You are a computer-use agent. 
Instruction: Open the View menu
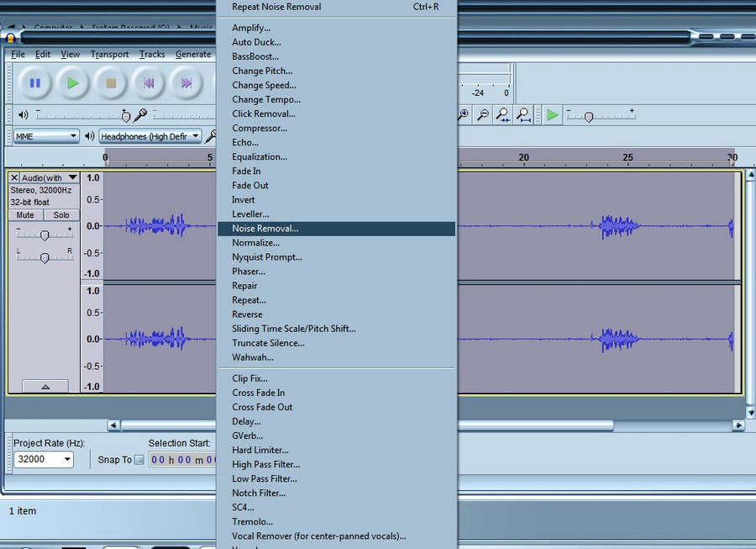click(71, 54)
